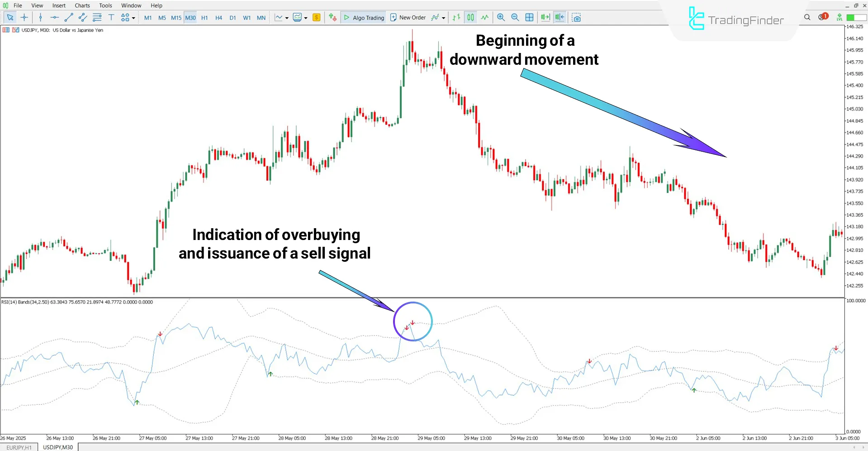Viewport: 868px width, 451px height.
Task: Take a chart screenshot
Action: tap(577, 17)
